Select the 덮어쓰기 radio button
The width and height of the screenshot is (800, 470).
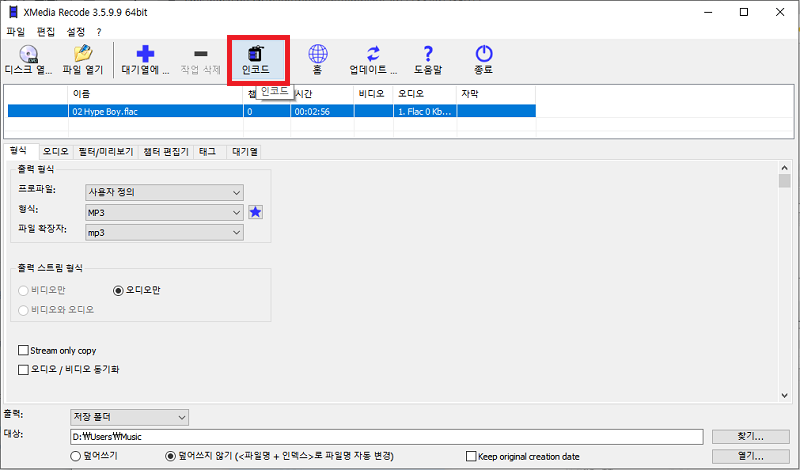[76, 456]
